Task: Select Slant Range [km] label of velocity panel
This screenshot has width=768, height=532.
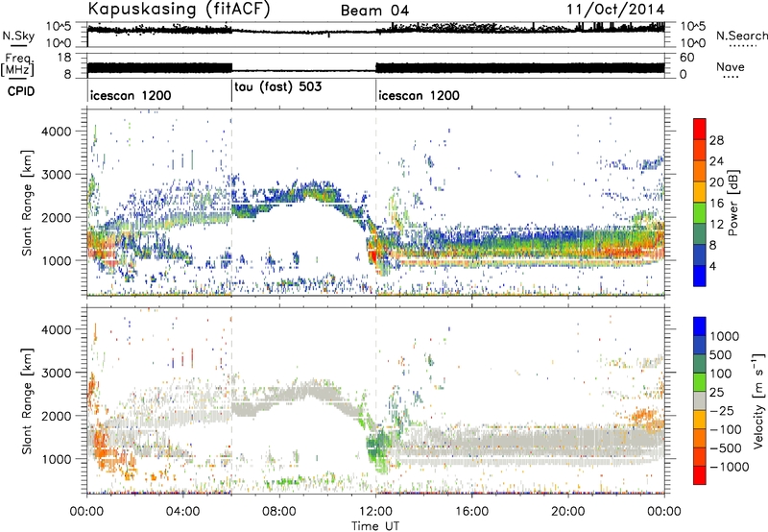Action: (x=27, y=400)
